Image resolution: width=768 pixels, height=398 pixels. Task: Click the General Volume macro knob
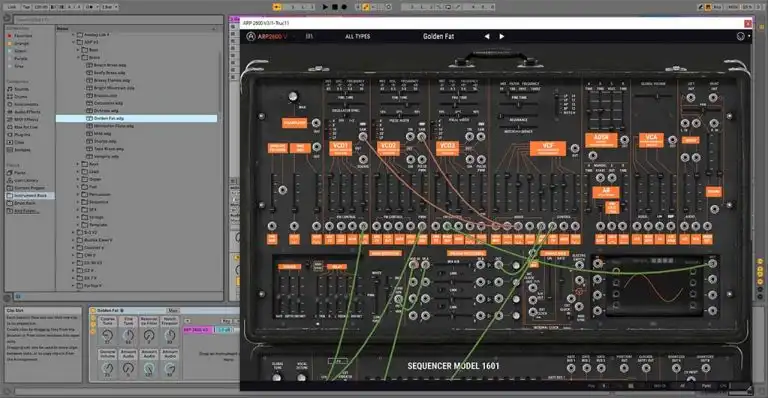(x=107, y=368)
